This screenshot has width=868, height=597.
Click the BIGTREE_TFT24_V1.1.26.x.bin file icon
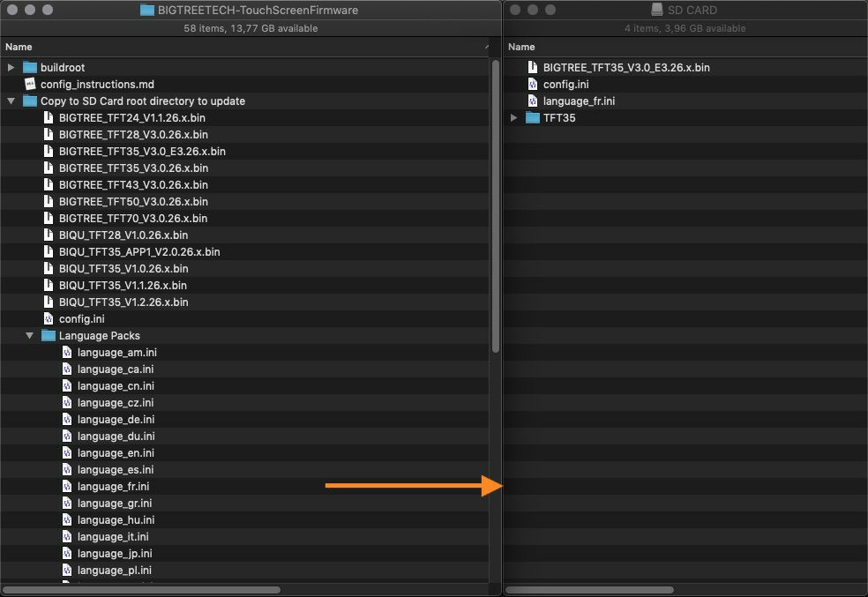point(49,117)
